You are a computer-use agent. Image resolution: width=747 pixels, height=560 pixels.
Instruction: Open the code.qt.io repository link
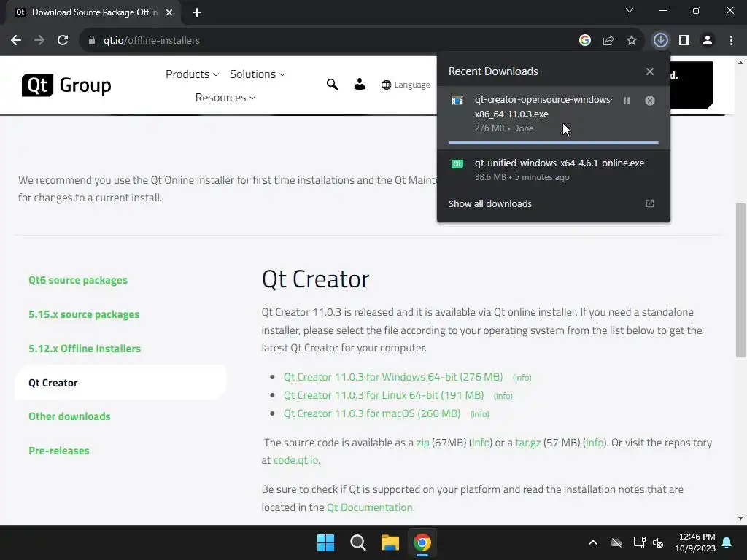click(x=296, y=461)
